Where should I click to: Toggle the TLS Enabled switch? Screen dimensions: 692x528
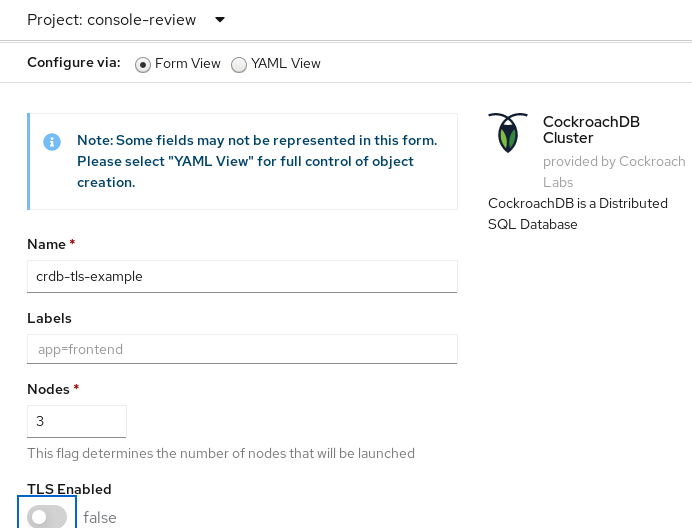(47, 517)
